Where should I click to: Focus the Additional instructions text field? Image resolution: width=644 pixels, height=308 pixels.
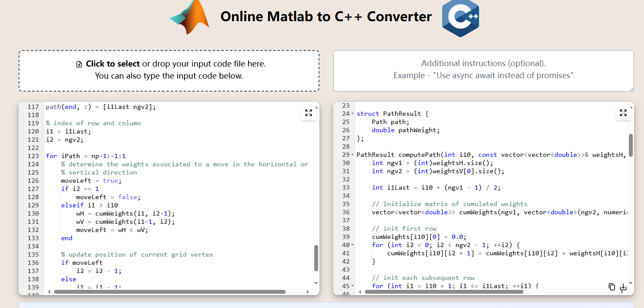tap(484, 70)
